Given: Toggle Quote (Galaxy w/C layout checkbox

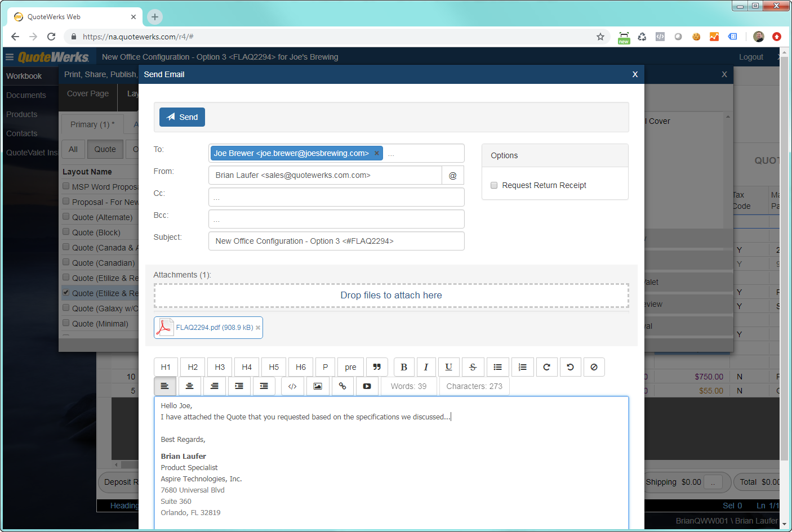Looking at the screenshot, I should [66, 308].
